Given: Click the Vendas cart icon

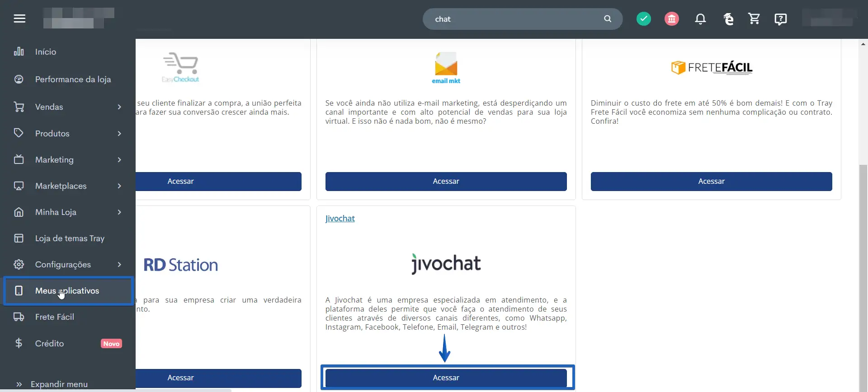Looking at the screenshot, I should pos(19,107).
